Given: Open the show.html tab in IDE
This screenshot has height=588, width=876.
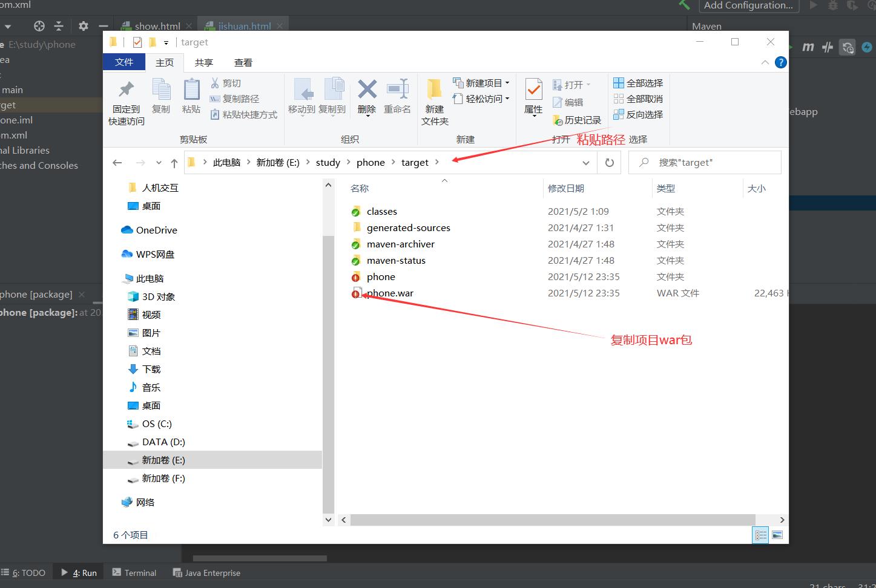Looking at the screenshot, I should tap(157, 26).
